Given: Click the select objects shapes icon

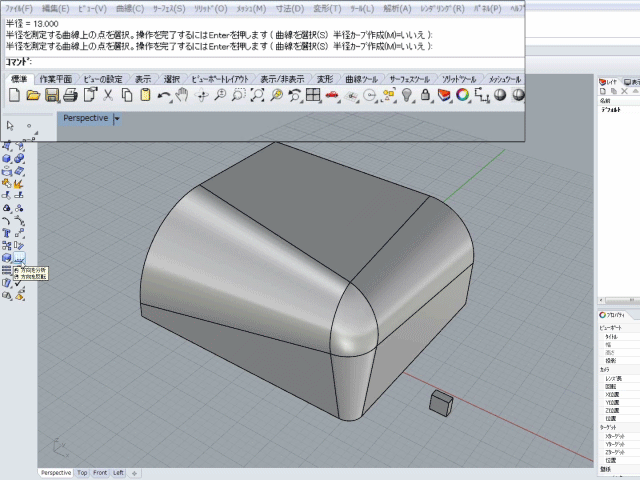Looking at the screenshot, I should click(389, 96).
